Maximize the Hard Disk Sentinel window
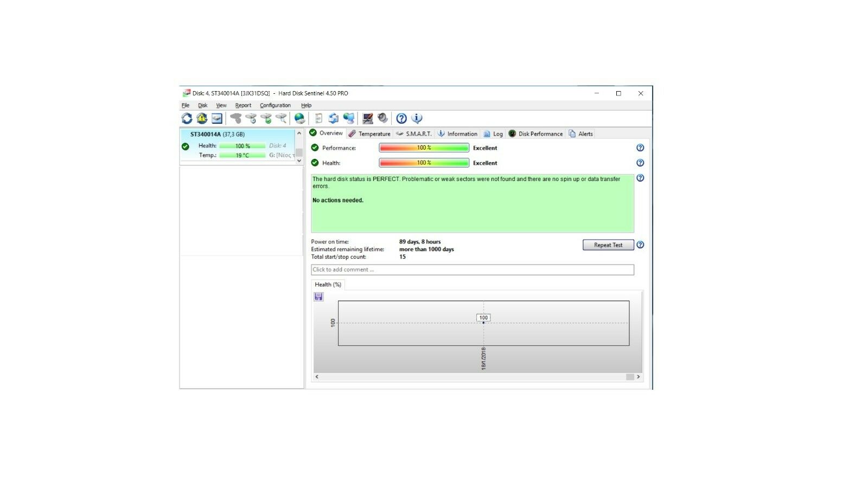The width and height of the screenshot is (868, 488). click(618, 93)
